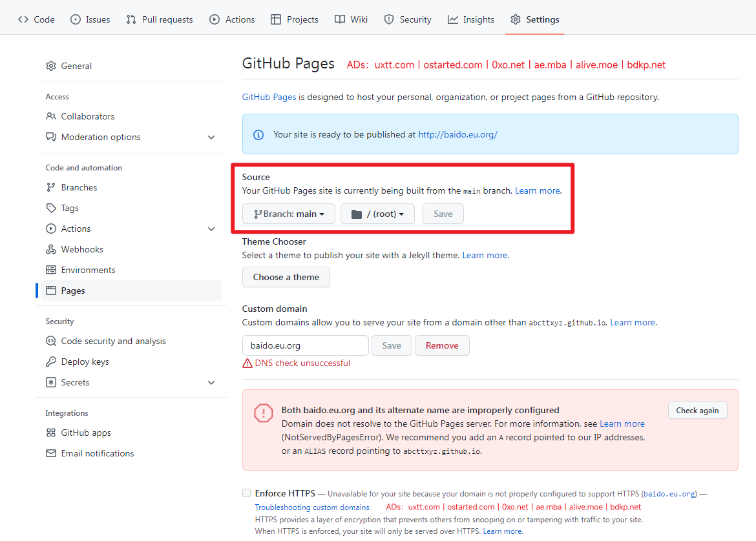Screen dimensions: 756x541
Task: Click the GitHub Pages link in description
Action: (269, 97)
